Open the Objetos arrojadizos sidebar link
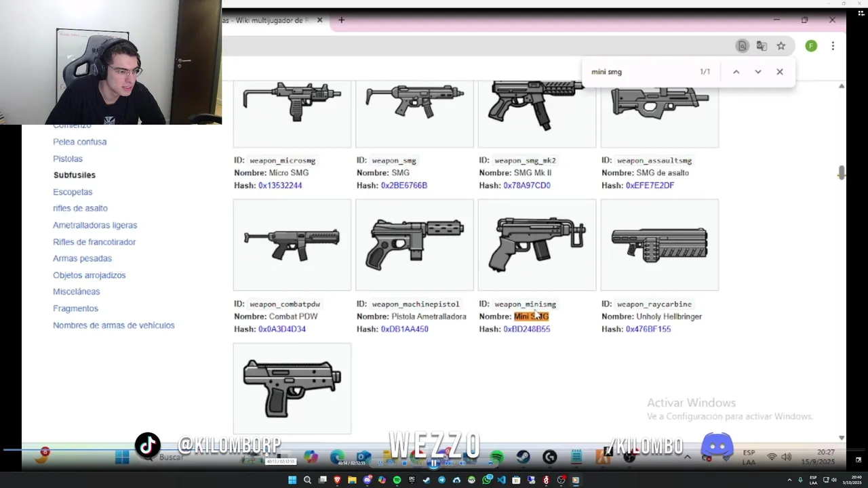The width and height of the screenshot is (868, 488). [90, 275]
